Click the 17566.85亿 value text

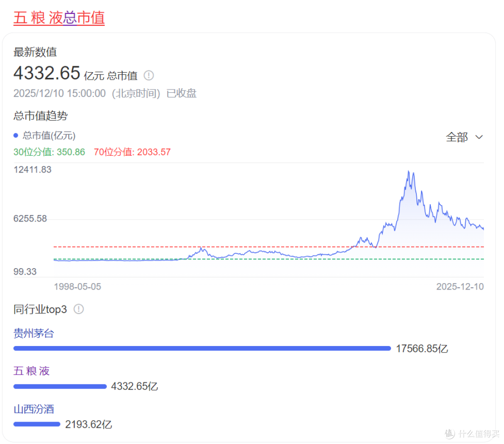422,348
